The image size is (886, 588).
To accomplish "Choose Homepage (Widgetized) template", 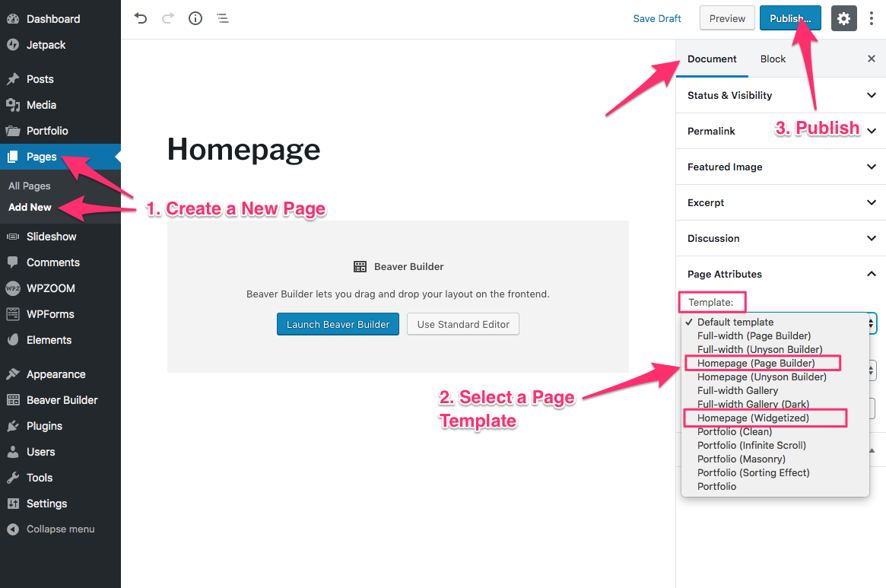I will [x=775, y=418].
